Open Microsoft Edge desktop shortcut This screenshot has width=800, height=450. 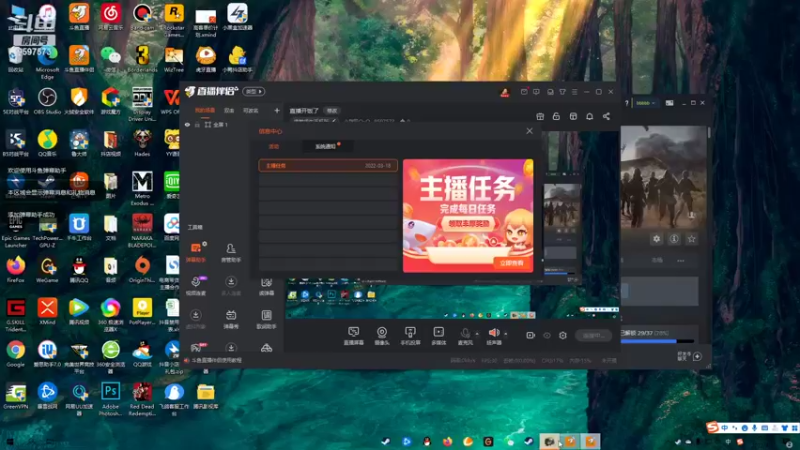47,63
